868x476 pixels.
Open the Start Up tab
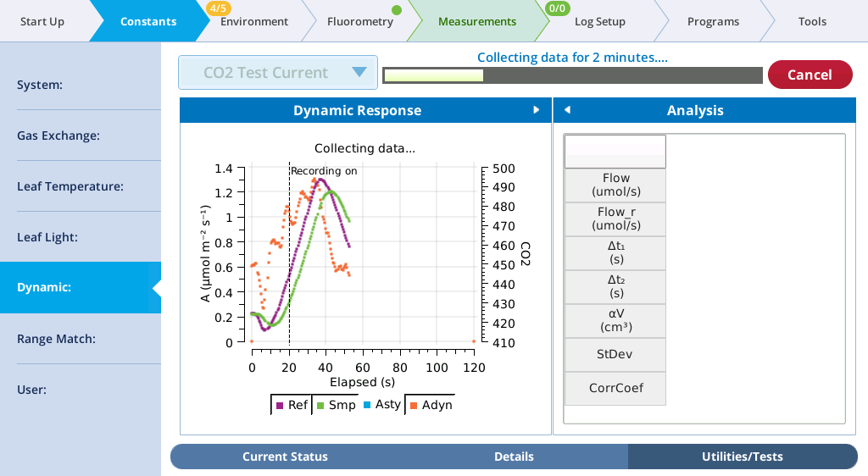[x=42, y=21]
